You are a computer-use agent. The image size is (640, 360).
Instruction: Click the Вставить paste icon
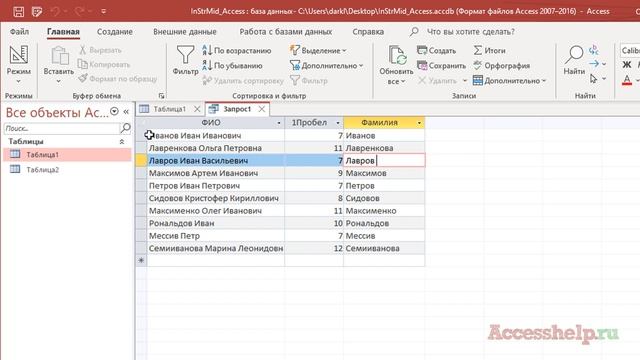[x=59, y=56]
